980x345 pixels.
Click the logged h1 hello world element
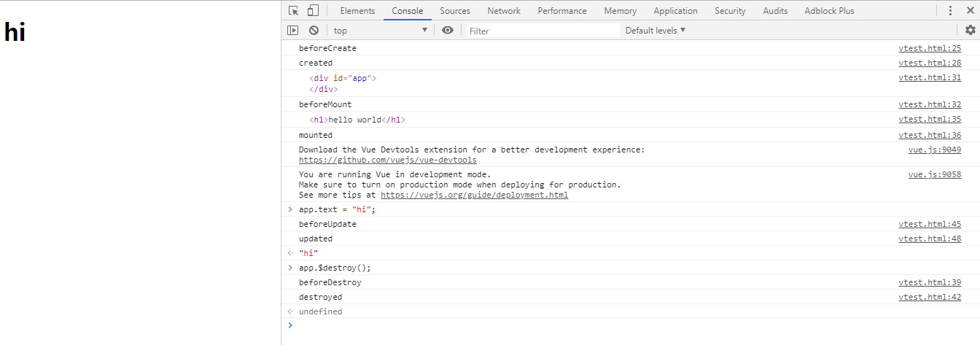click(x=357, y=120)
